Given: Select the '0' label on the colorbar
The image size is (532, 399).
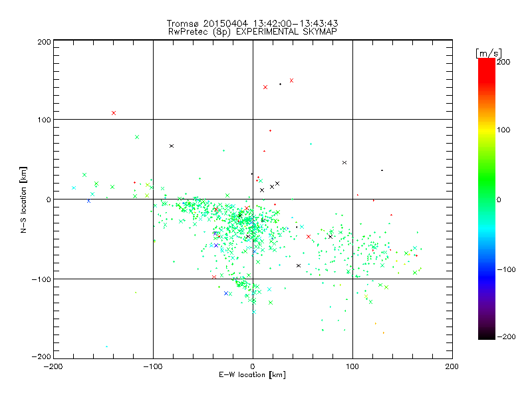Looking at the screenshot, I should tap(499, 199).
